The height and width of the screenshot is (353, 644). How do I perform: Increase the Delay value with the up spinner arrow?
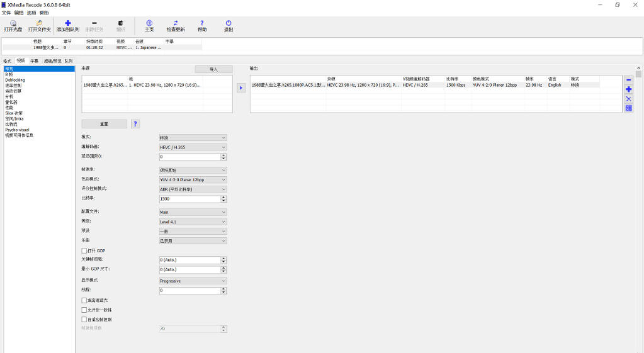(x=223, y=155)
